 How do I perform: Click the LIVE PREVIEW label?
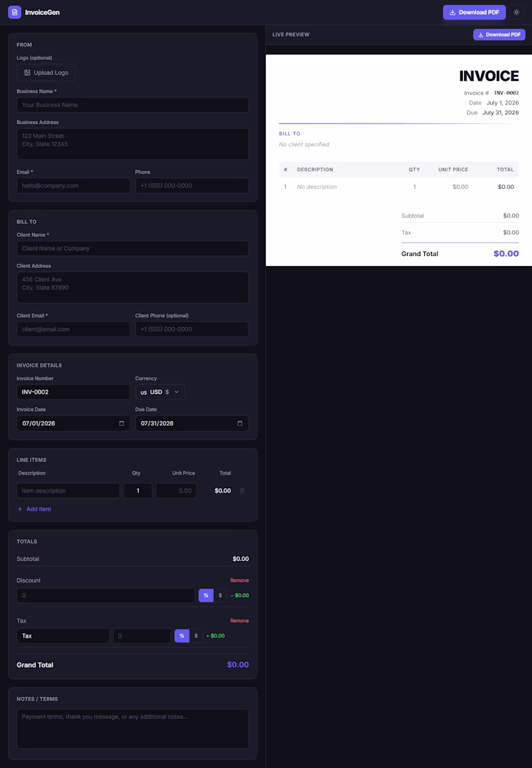(x=291, y=35)
